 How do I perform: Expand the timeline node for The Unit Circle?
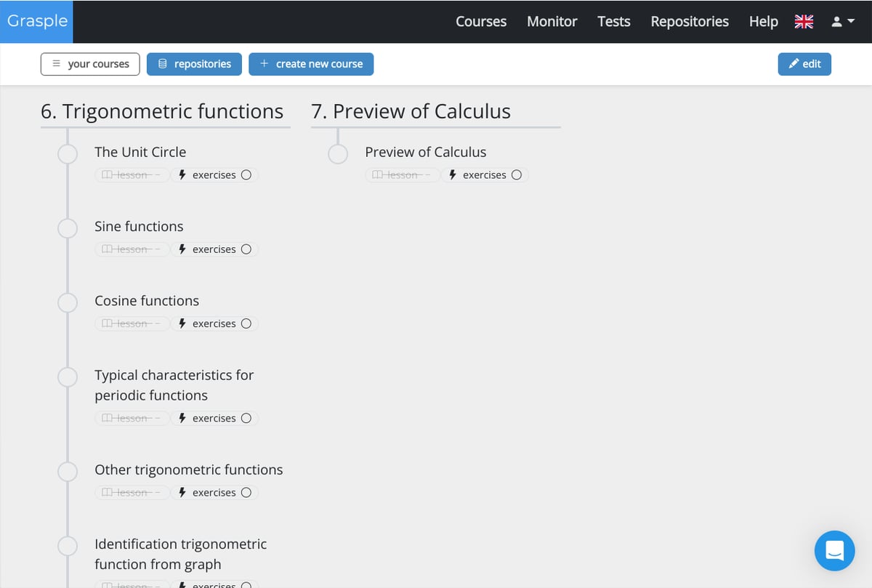68,154
